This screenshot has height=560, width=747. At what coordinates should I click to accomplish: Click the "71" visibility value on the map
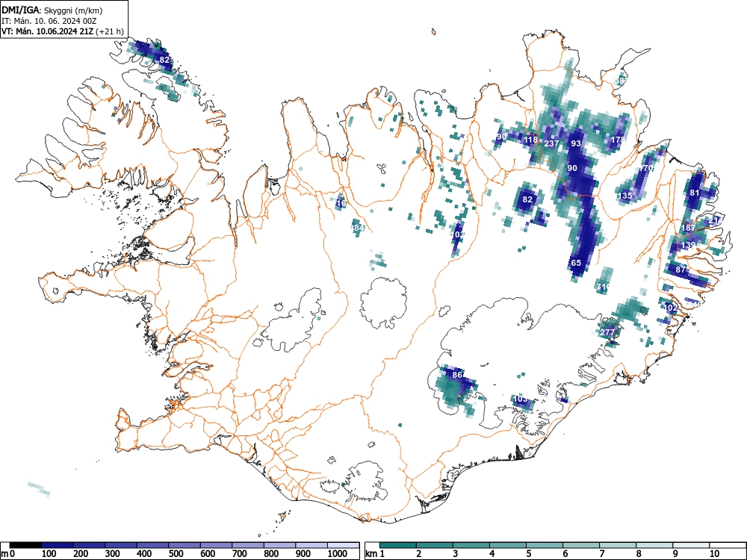coord(603,287)
